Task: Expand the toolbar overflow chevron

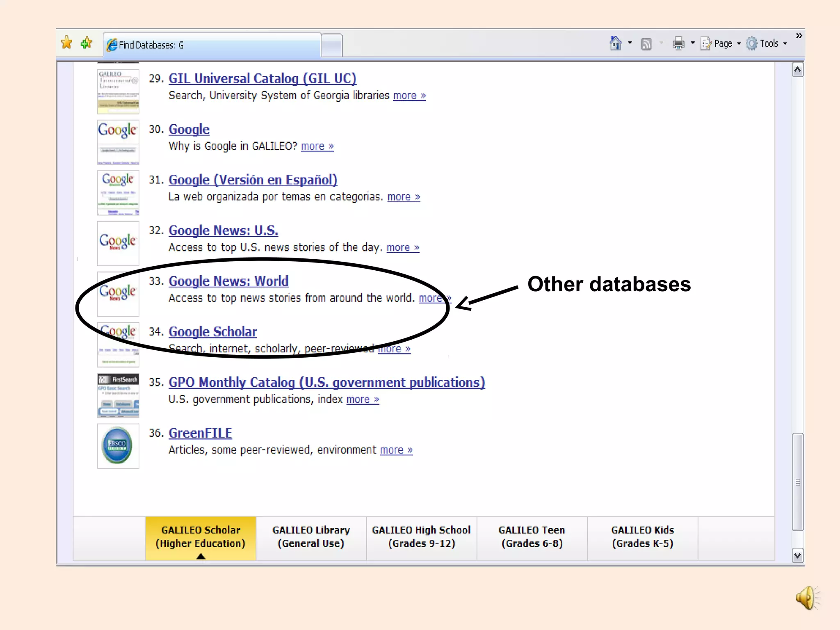Action: click(x=799, y=36)
